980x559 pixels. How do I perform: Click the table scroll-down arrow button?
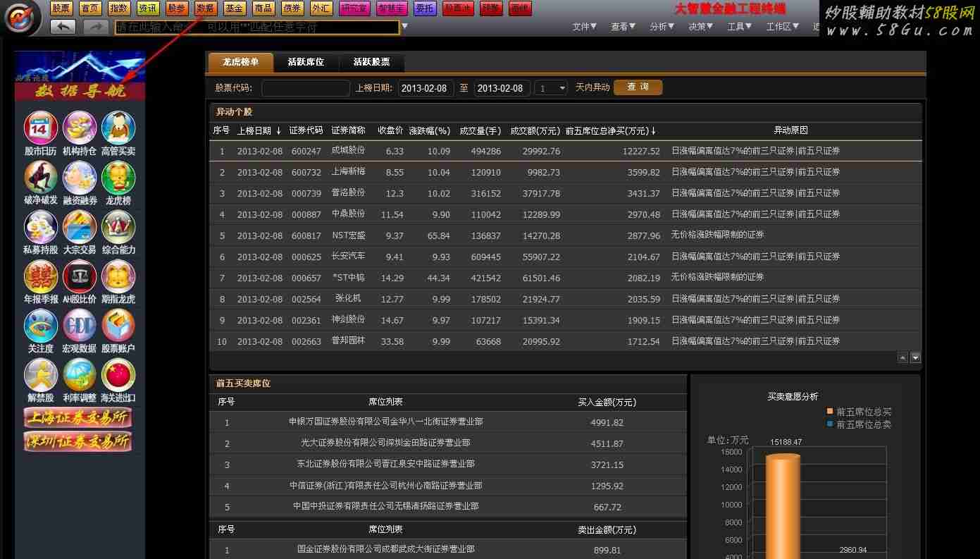pyautogui.click(x=915, y=357)
